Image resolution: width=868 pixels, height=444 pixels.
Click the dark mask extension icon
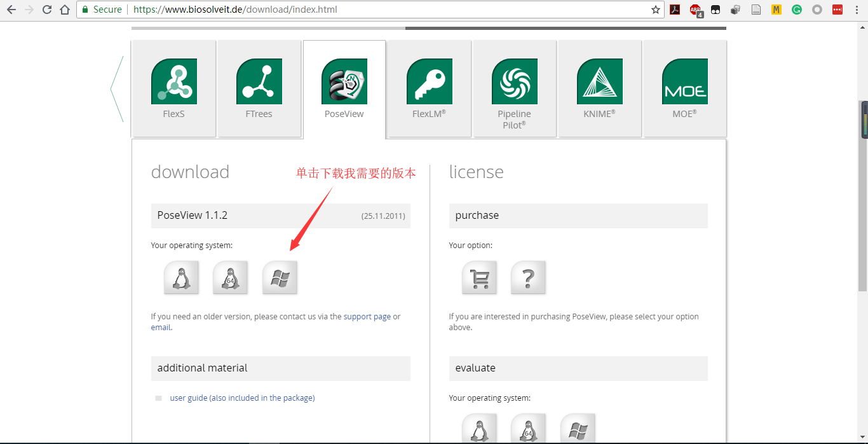[x=715, y=10]
